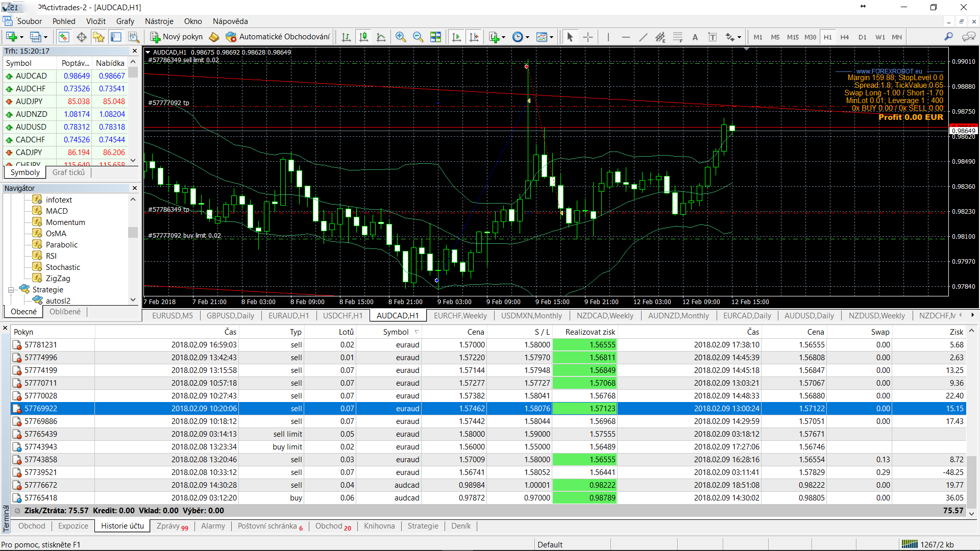
Task: Switch to Obchod terminal tab
Action: click(x=32, y=526)
